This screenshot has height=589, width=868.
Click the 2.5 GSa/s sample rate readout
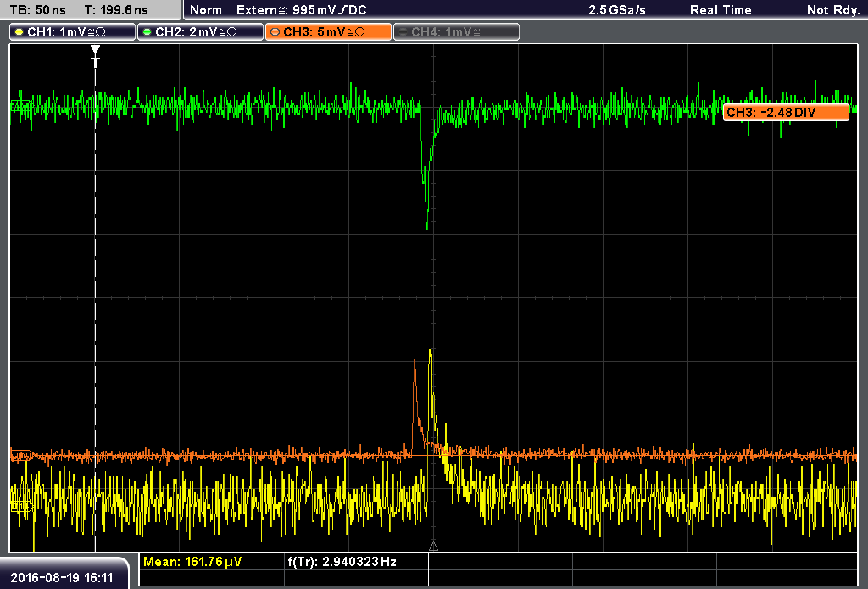[617, 10]
